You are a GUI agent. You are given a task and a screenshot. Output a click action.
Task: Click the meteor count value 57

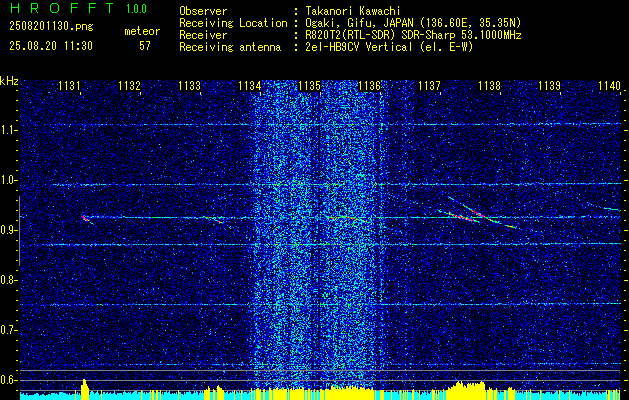(145, 46)
